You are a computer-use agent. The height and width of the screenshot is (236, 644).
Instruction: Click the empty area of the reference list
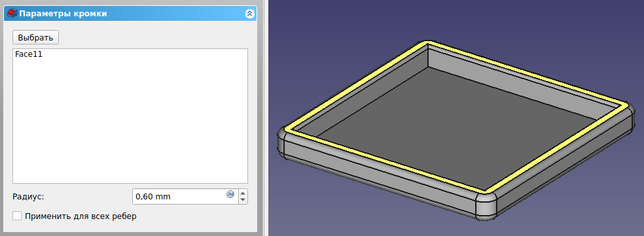[x=130, y=123]
